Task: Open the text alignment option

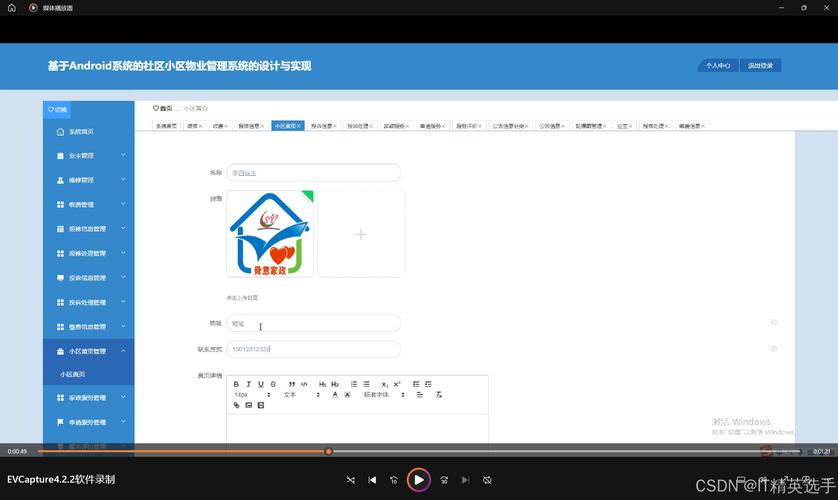Action: tap(420, 395)
